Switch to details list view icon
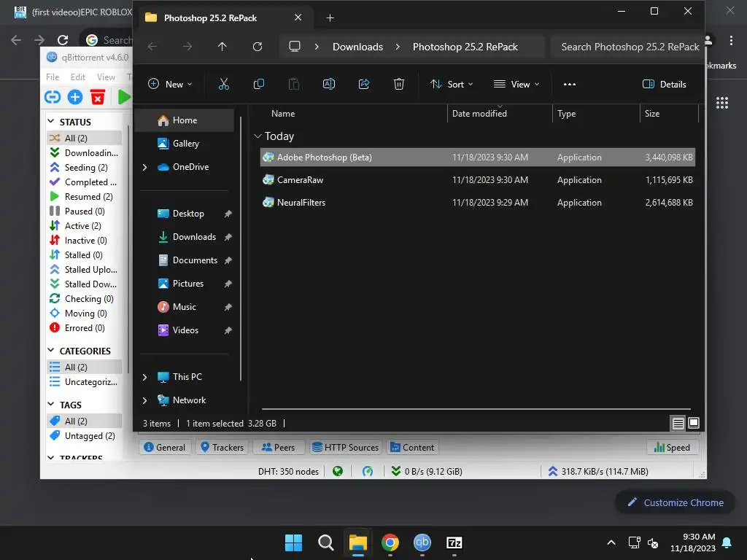Viewport: 747px width, 560px height. (678, 423)
